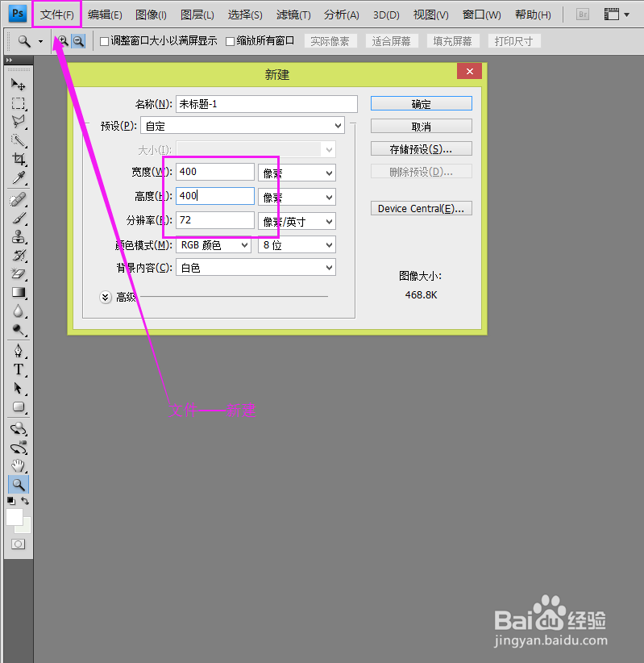Swap foreground and background colors
644x663 pixels.
[25, 501]
